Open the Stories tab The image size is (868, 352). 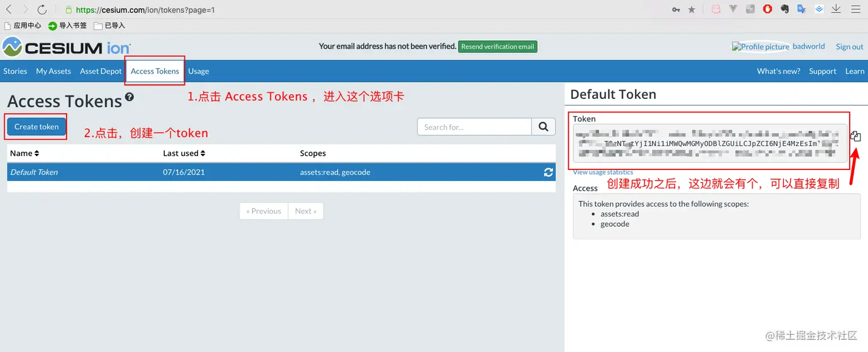[15, 71]
